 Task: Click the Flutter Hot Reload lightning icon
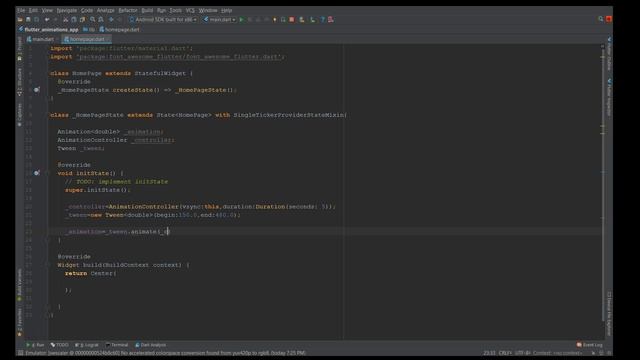pos(275,20)
